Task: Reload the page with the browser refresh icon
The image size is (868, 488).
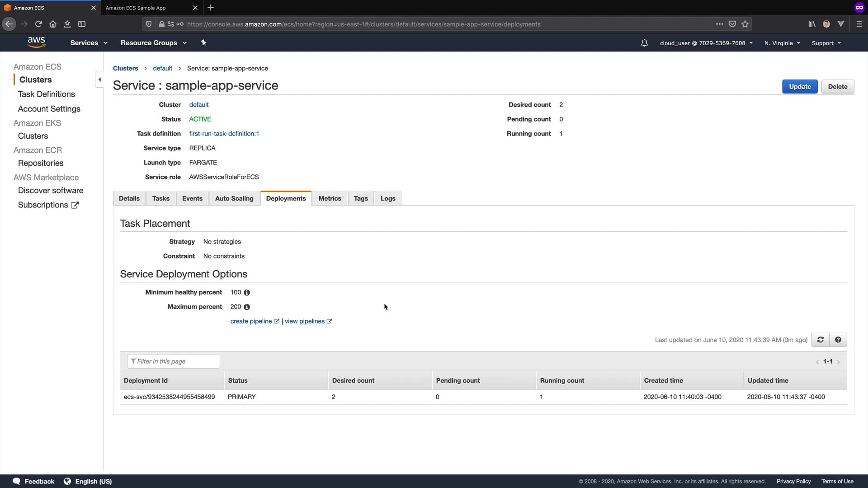Action: [x=38, y=24]
